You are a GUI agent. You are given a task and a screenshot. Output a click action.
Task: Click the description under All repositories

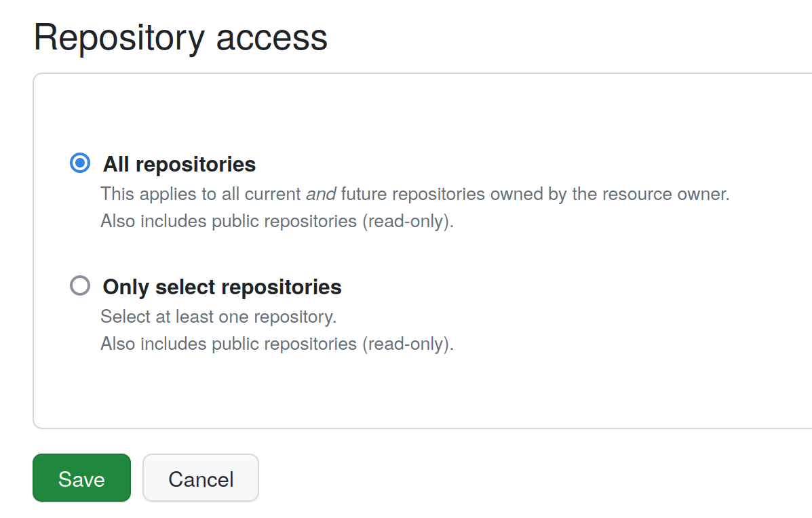414,194
